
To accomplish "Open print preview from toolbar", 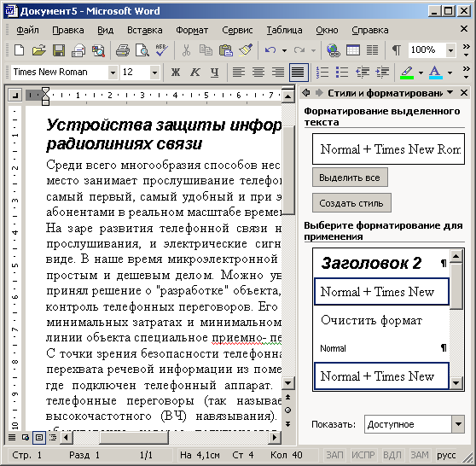I will [x=142, y=50].
